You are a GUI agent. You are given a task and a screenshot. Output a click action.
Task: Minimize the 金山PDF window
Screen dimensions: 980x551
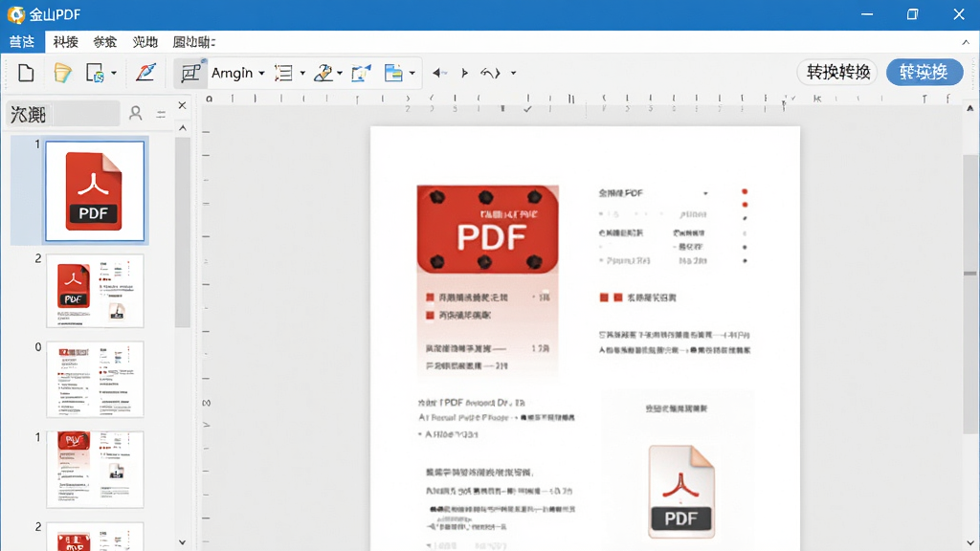point(867,14)
